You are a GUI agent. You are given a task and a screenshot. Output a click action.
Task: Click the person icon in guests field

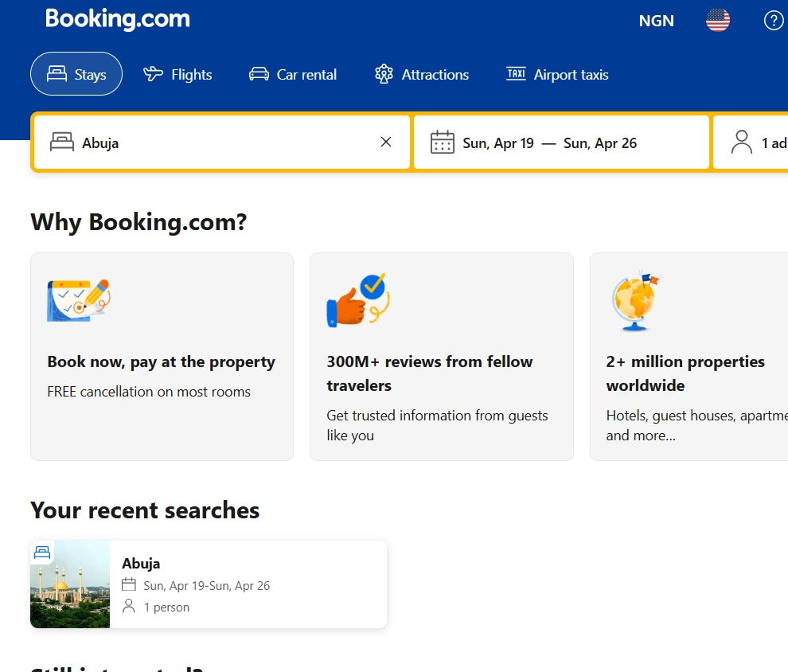(741, 143)
